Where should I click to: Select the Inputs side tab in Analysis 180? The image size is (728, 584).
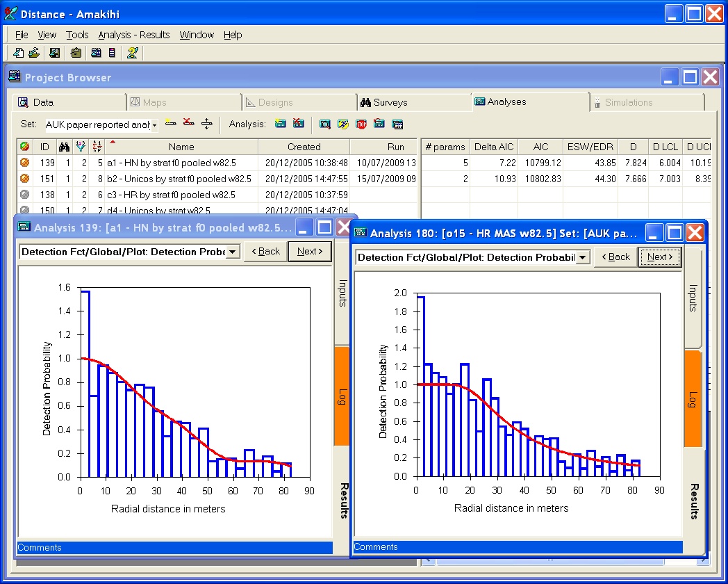coord(693,298)
